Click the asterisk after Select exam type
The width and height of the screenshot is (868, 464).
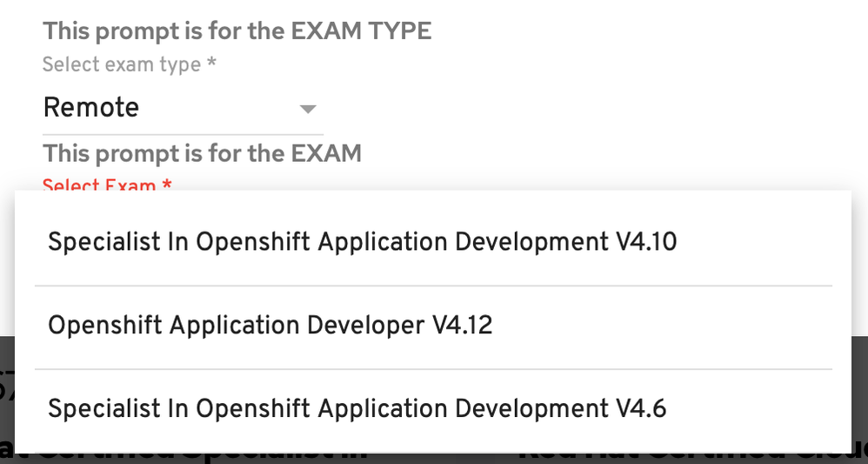[211, 64]
